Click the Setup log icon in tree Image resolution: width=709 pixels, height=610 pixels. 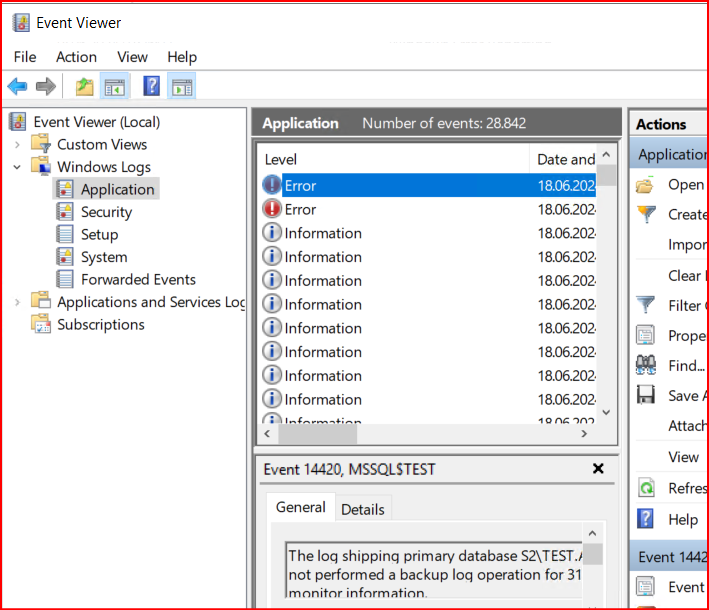click(x=65, y=234)
